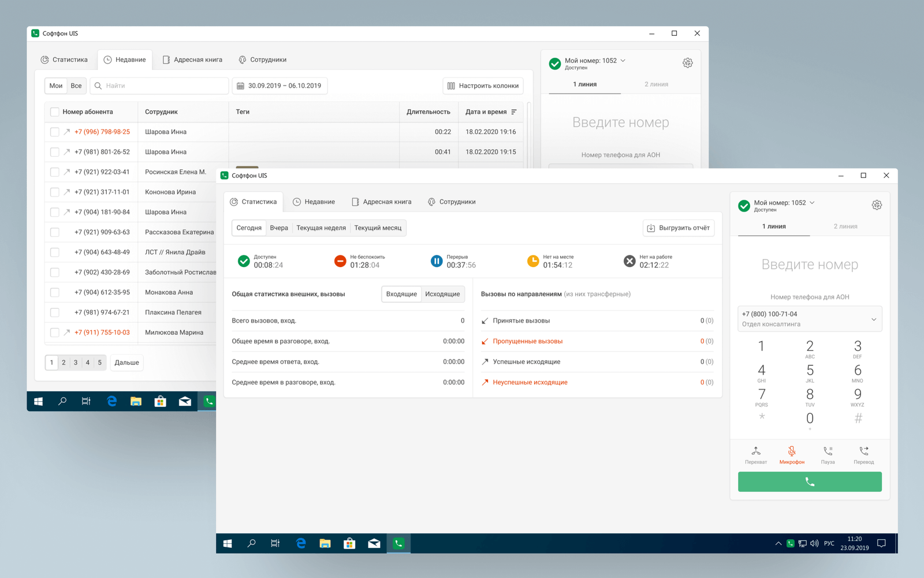The height and width of the screenshot is (578, 924).
Task: Show hidden tray icons chevron
Action: click(x=778, y=543)
